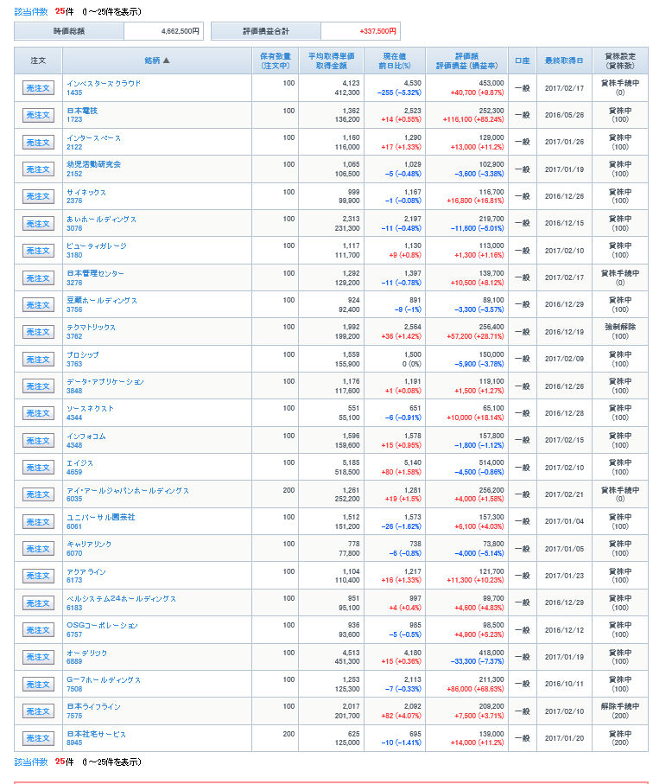Click 売注文 button for インベスターズクラウド 1435
This screenshot has width=672, height=784.
click(x=39, y=88)
